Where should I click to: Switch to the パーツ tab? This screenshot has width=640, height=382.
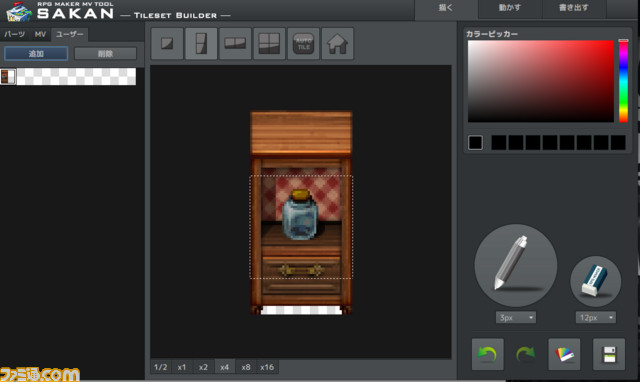(x=15, y=34)
